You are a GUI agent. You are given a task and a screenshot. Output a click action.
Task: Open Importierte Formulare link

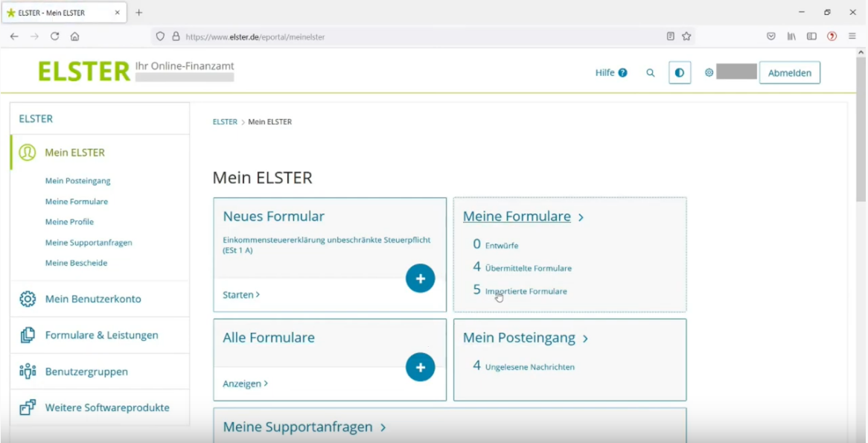[520, 290]
